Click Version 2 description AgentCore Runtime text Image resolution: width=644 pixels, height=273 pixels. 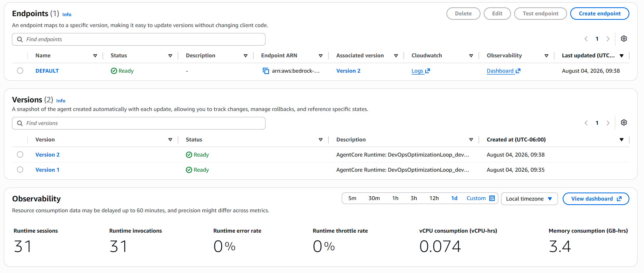click(x=403, y=155)
